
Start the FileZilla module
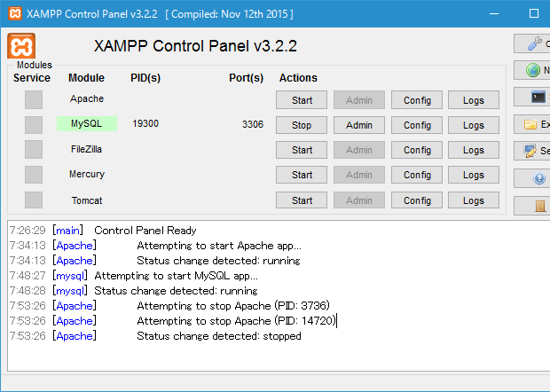[302, 150]
